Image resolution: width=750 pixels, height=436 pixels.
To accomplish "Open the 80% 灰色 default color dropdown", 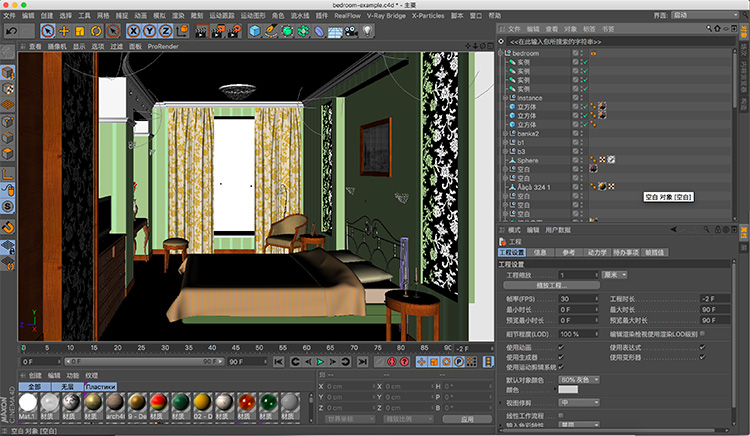I will pos(579,380).
